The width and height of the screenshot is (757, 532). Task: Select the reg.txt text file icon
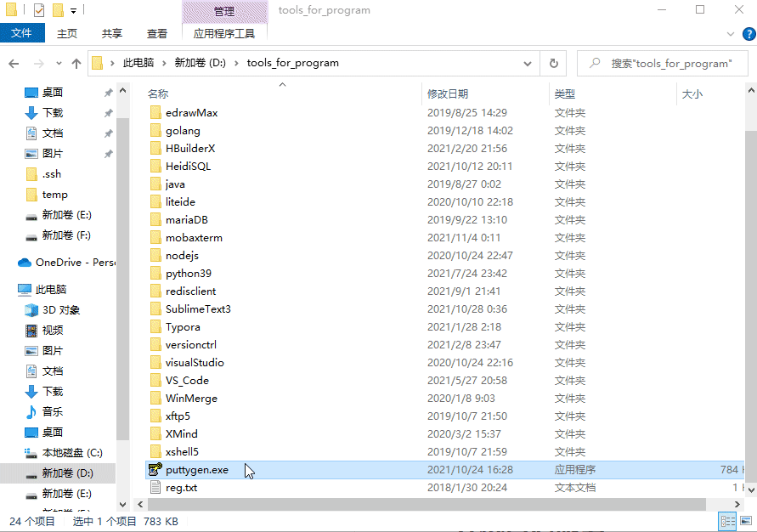(x=155, y=487)
